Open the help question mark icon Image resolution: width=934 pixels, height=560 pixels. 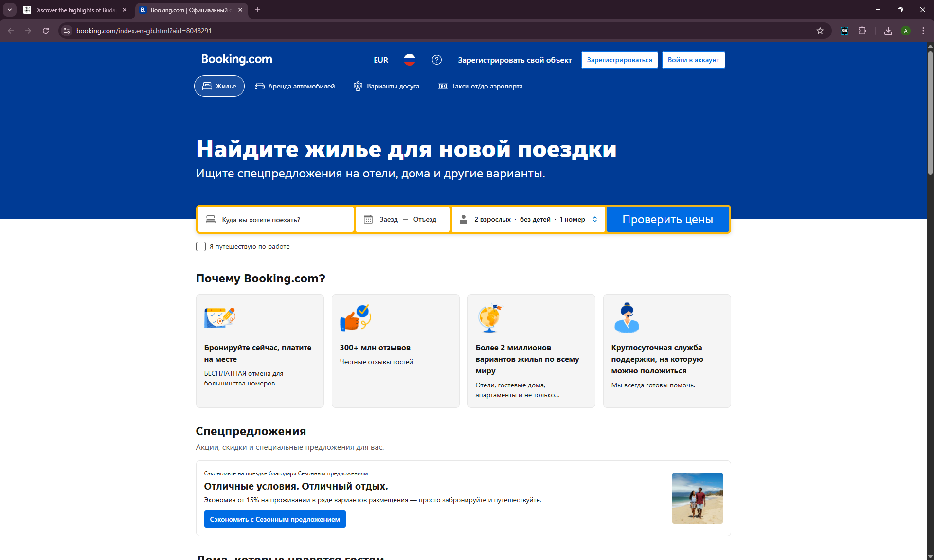point(436,60)
